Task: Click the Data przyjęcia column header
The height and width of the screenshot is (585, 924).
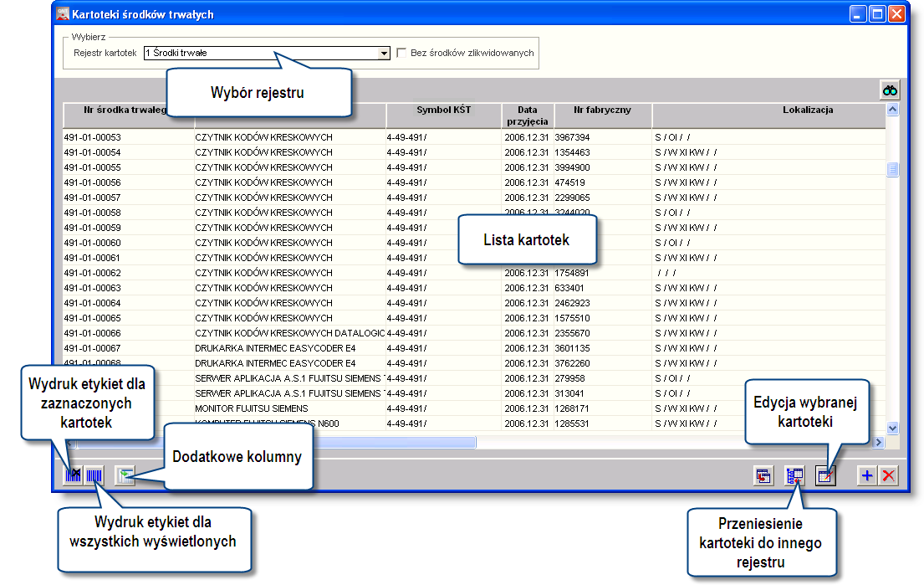Action: [528, 115]
